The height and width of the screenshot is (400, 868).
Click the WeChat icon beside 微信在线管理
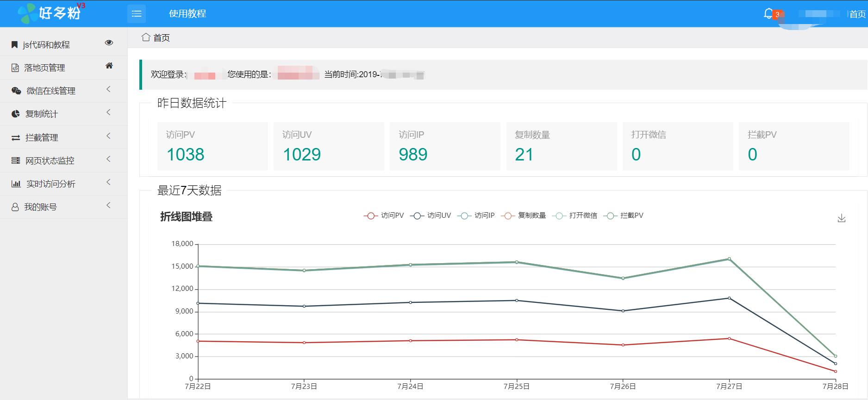(16, 91)
